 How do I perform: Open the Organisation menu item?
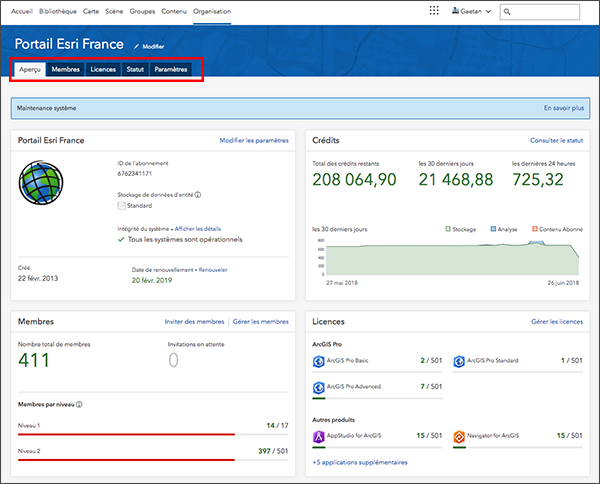click(x=212, y=11)
